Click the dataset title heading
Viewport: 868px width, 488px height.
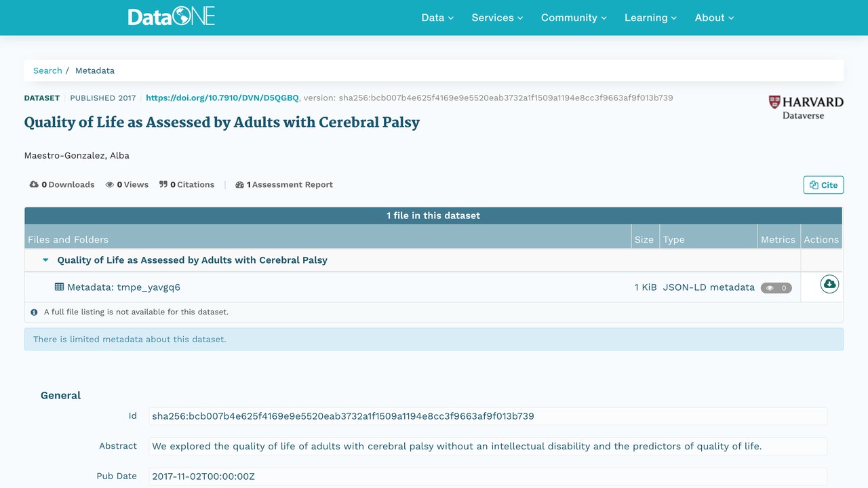click(x=222, y=123)
